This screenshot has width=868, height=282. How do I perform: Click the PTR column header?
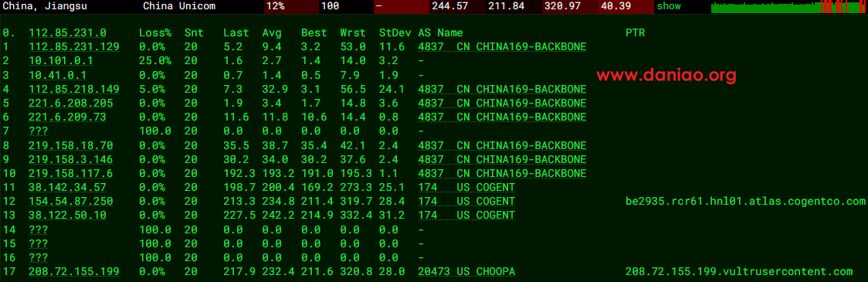point(635,32)
